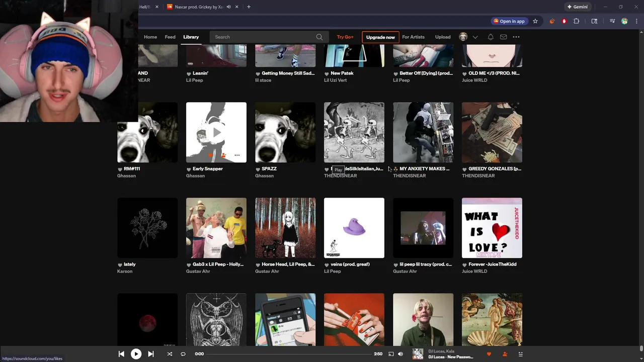Viewport: 644px width, 362px height.
Task: Switch to Nascar prod. Grizkey browser tab
Action: coord(199,7)
